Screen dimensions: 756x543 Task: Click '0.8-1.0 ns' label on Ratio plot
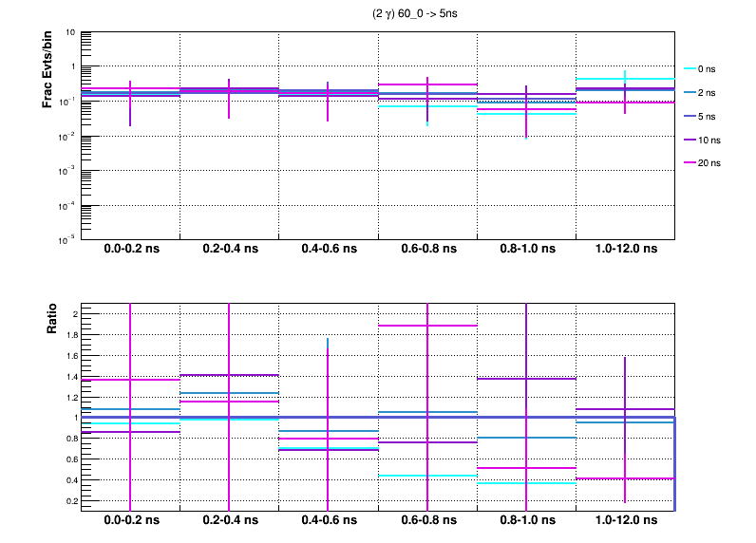(x=526, y=521)
